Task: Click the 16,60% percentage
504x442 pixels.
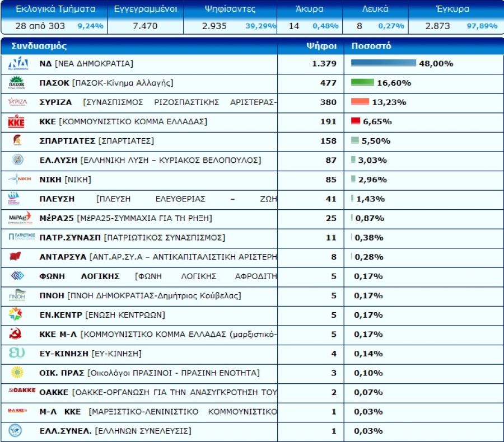Action: [394, 83]
